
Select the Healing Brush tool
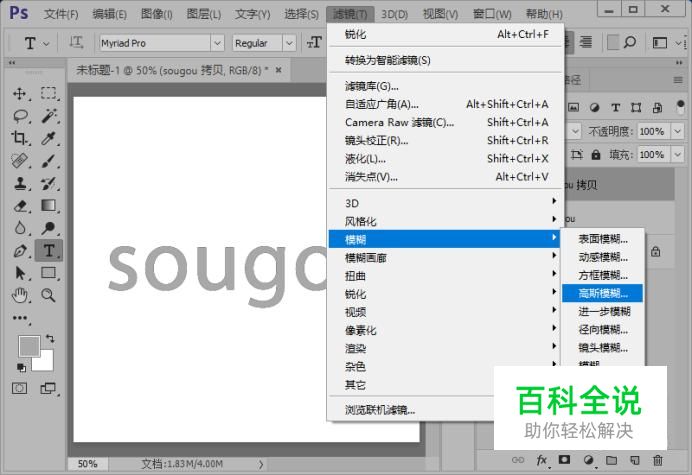click(x=19, y=161)
